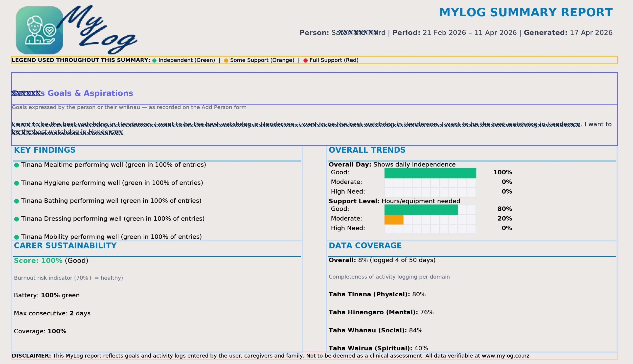Image resolution: width=633 pixels, height=364 pixels.
Task: Click Taha Tinana (Physical): 80% row
Action: click(377, 294)
